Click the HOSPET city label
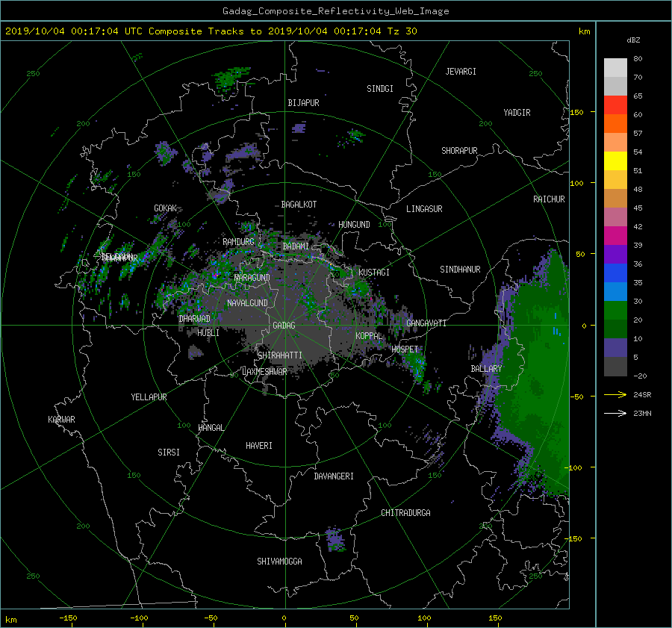Image resolution: width=672 pixels, height=628 pixels. [x=405, y=349]
